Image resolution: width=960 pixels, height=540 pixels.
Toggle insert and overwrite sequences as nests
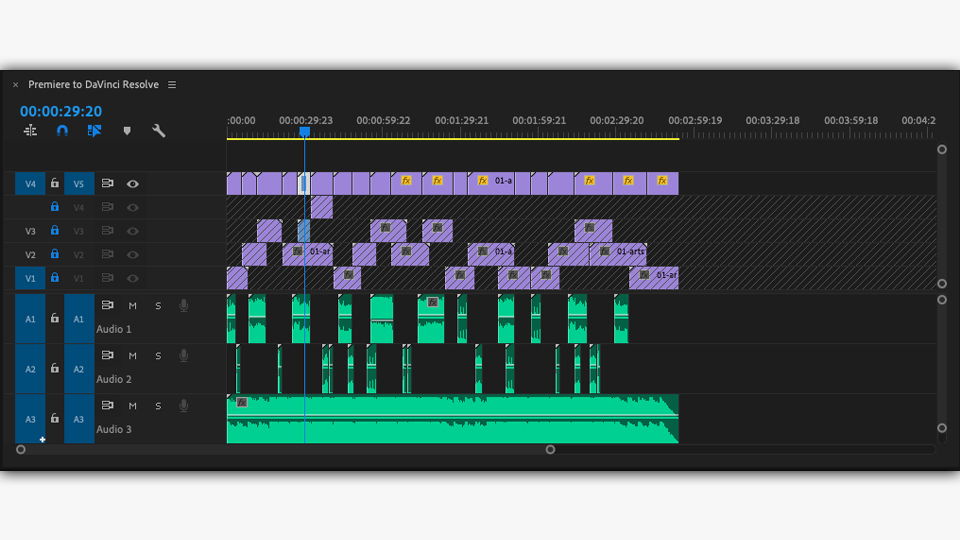click(30, 130)
